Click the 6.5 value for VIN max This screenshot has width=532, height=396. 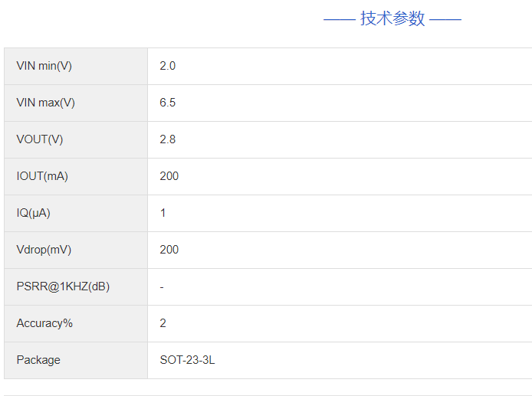pos(168,103)
